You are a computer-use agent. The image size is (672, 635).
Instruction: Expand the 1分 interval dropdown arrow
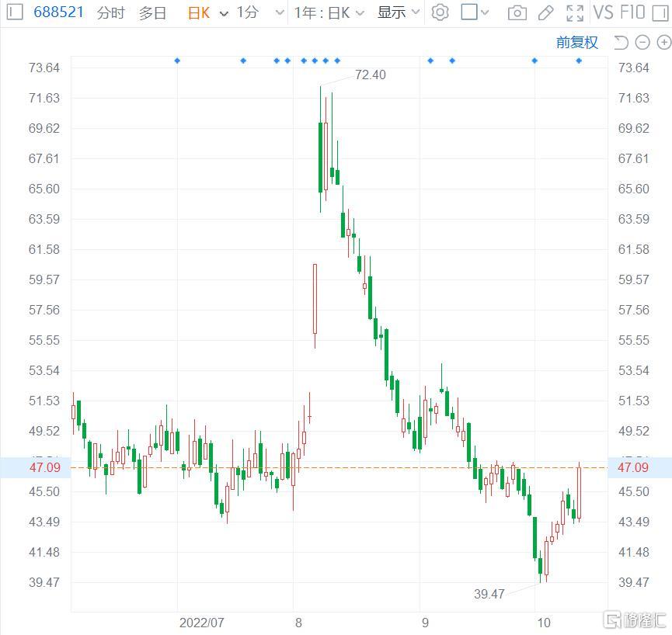coord(280,12)
